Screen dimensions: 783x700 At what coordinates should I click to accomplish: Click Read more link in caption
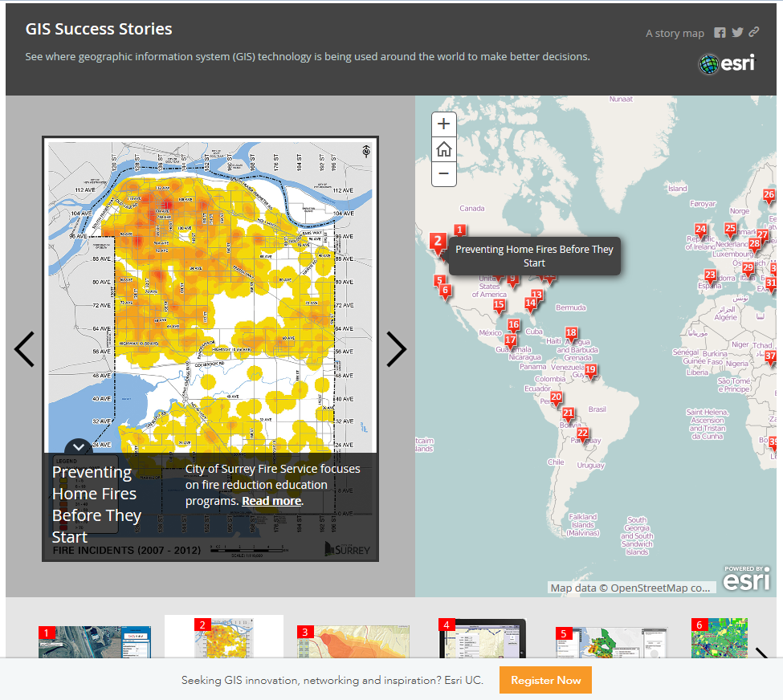point(271,501)
